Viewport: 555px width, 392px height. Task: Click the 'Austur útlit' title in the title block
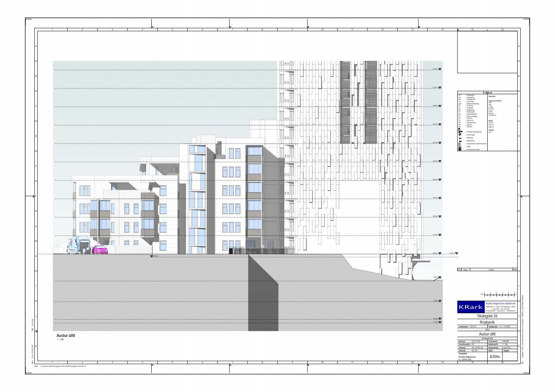click(x=487, y=333)
